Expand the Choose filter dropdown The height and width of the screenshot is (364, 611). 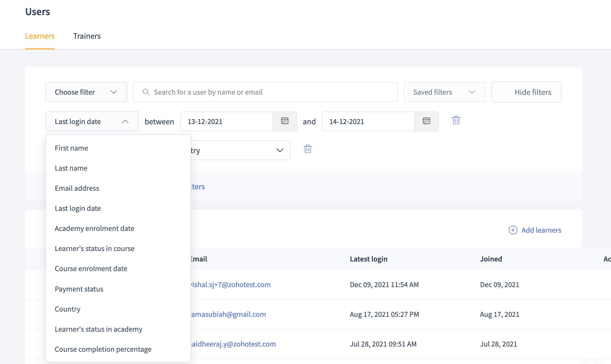coord(86,92)
